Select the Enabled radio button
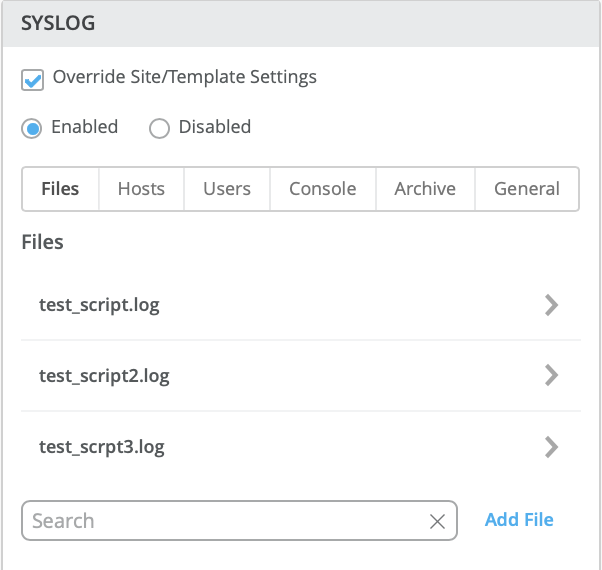 point(32,128)
